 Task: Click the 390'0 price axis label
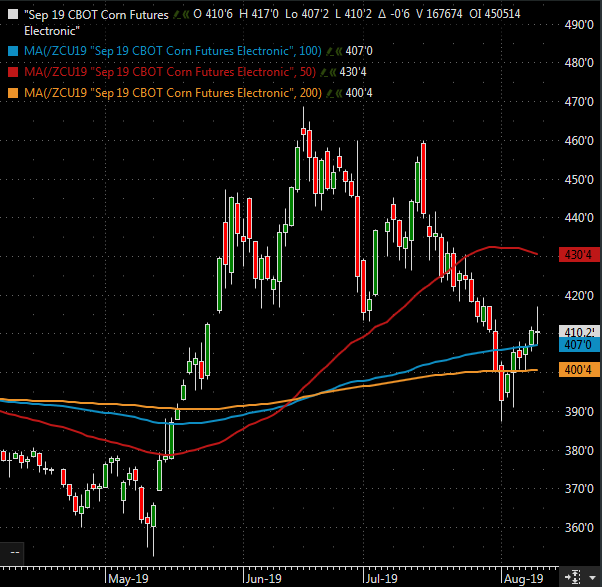579,412
